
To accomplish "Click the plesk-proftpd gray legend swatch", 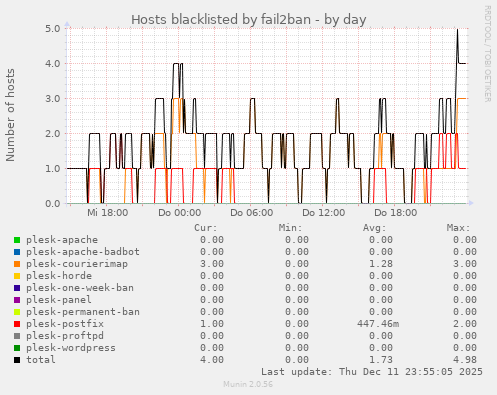I will click(x=17, y=336).
